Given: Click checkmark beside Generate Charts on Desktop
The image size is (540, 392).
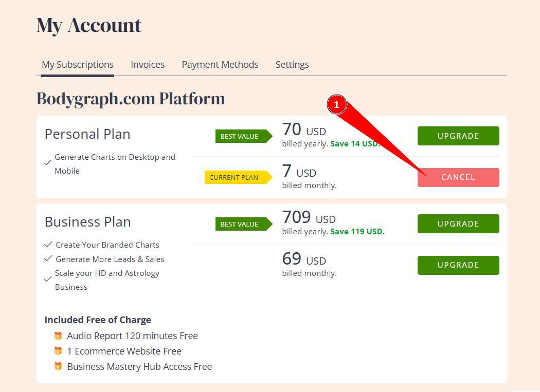Looking at the screenshot, I should click(48, 163).
